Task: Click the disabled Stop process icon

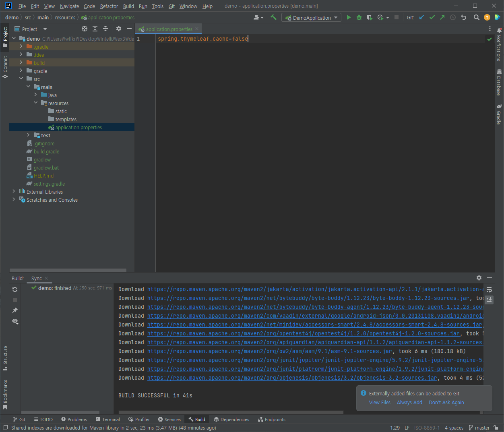Action: pos(397,17)
